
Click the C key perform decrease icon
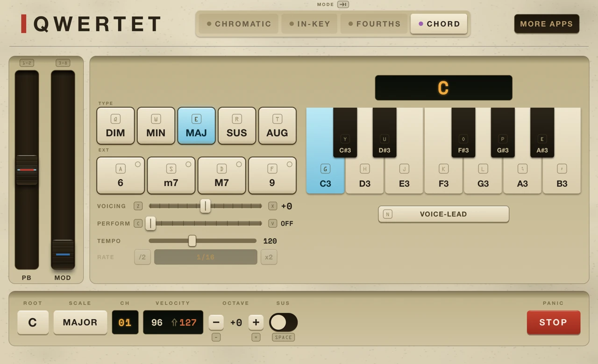click(x=138, y=224)
